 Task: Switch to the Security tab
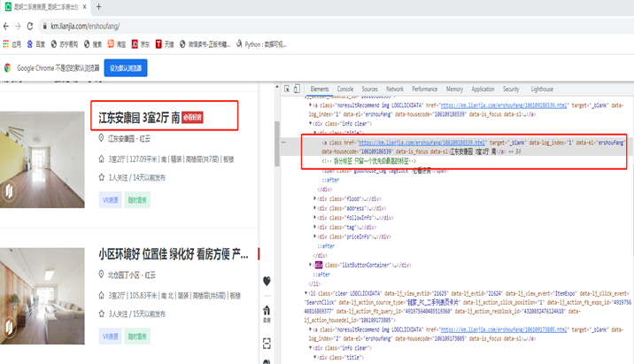pyautogui.click(x=511, y=89)
